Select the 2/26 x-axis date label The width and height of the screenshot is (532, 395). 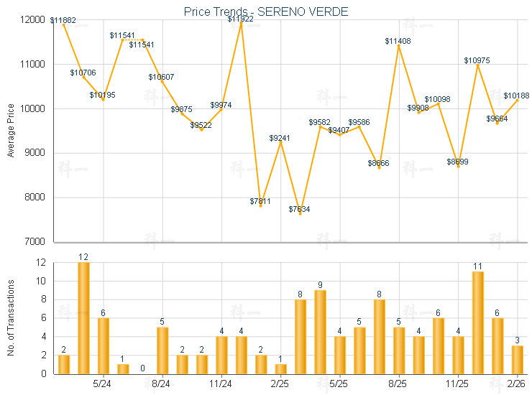pos(517,384)
